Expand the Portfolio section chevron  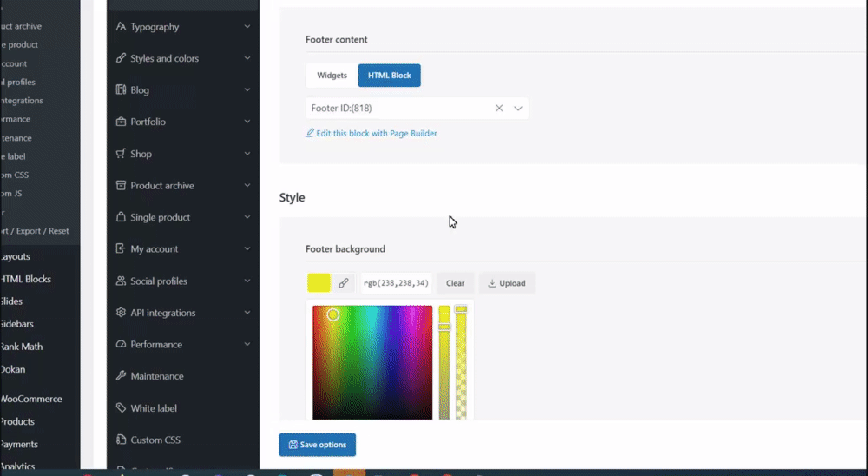tap(247, 122)
